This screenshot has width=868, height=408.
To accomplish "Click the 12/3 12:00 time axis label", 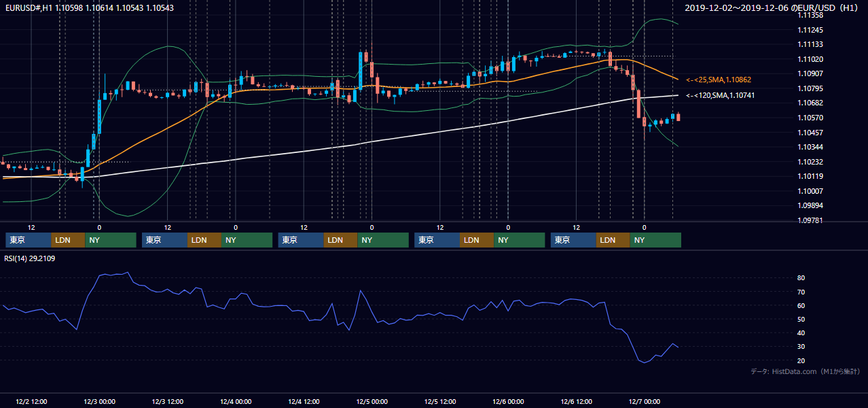I will [x=167, y=401].
